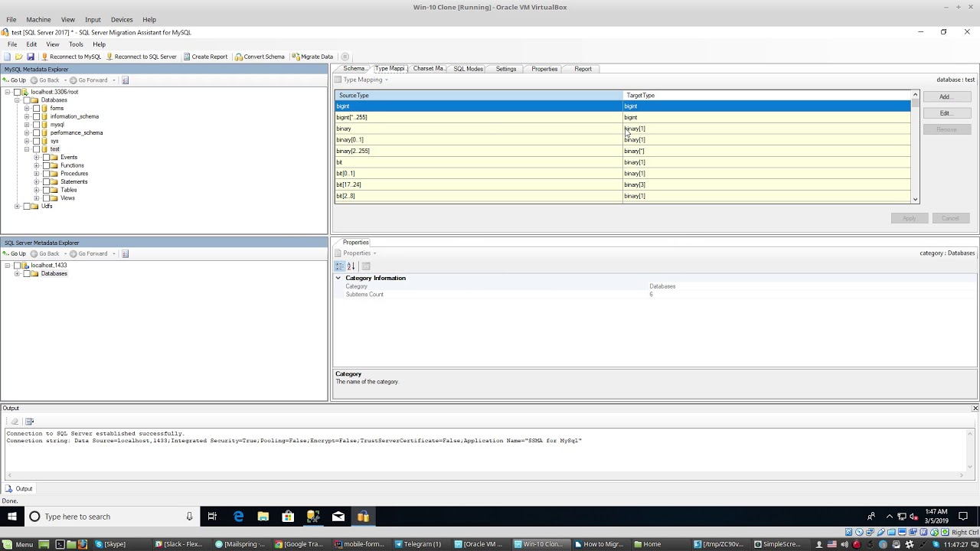Check the performance_schema database checkbox
Screen dimensions: 980x551
36,133
